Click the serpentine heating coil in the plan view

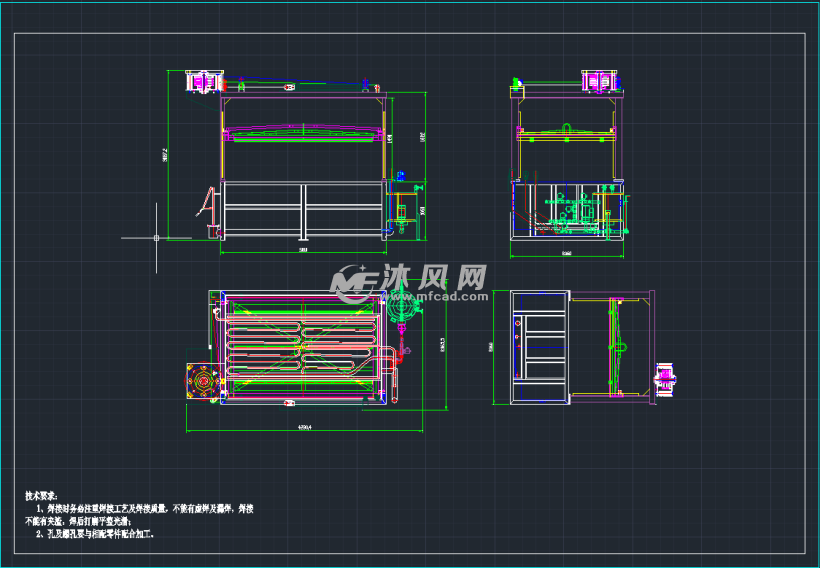click(300, 345)
